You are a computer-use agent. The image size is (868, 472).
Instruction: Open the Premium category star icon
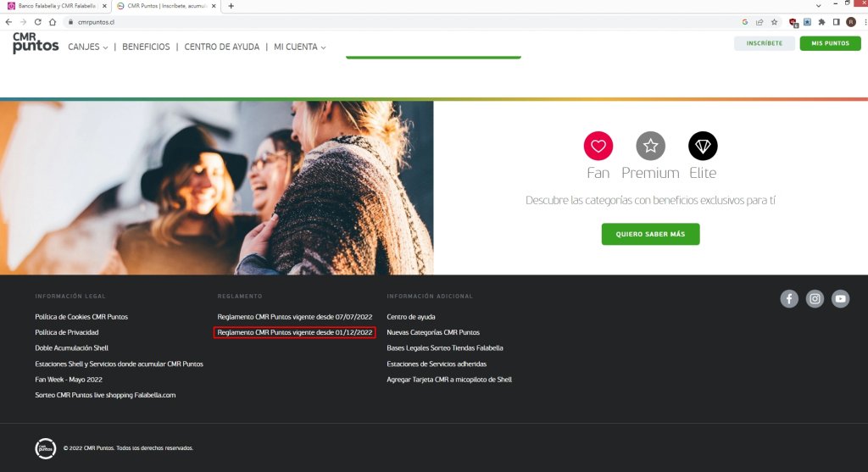pos(650,146)
